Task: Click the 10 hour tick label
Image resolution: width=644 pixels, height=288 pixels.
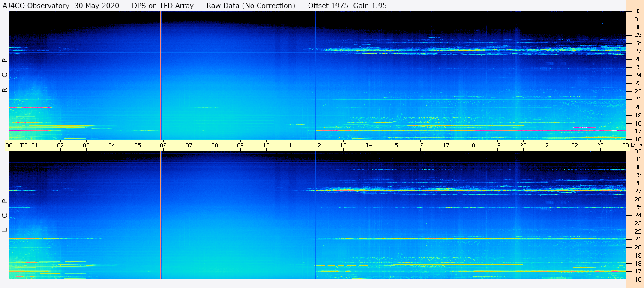Action: 266,145
